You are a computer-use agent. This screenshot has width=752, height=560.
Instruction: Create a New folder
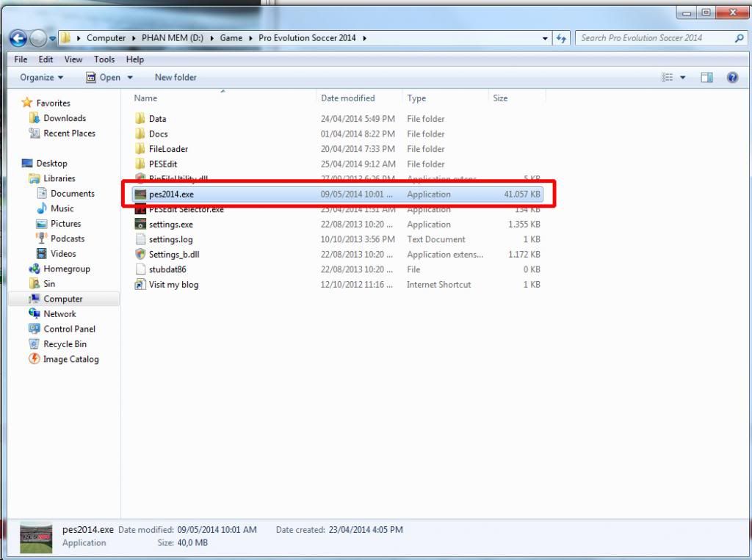pyautogui.click(x=176, y=77)
